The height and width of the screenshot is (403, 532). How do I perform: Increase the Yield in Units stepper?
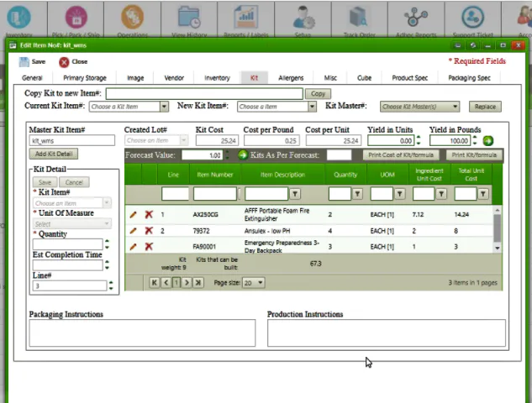point(419,138)
